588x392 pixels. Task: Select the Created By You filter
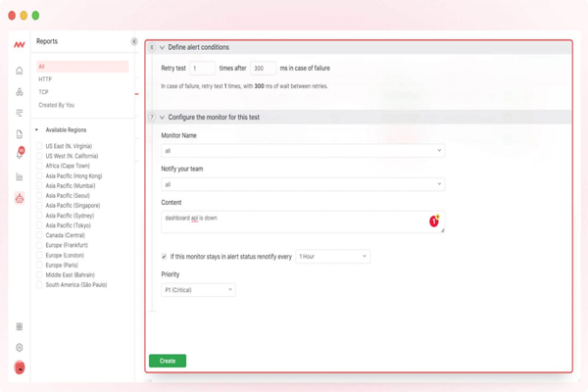56,105
